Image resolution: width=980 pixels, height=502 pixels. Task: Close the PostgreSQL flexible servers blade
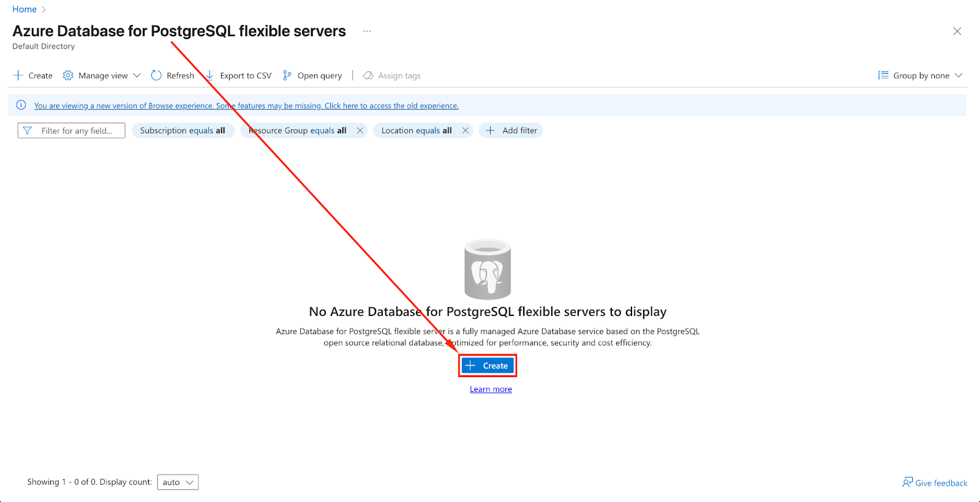[x=957, y=31]
